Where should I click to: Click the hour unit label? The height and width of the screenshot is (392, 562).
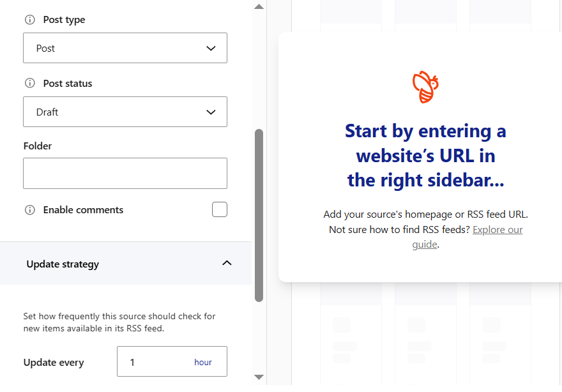click(x=203, y=361)
